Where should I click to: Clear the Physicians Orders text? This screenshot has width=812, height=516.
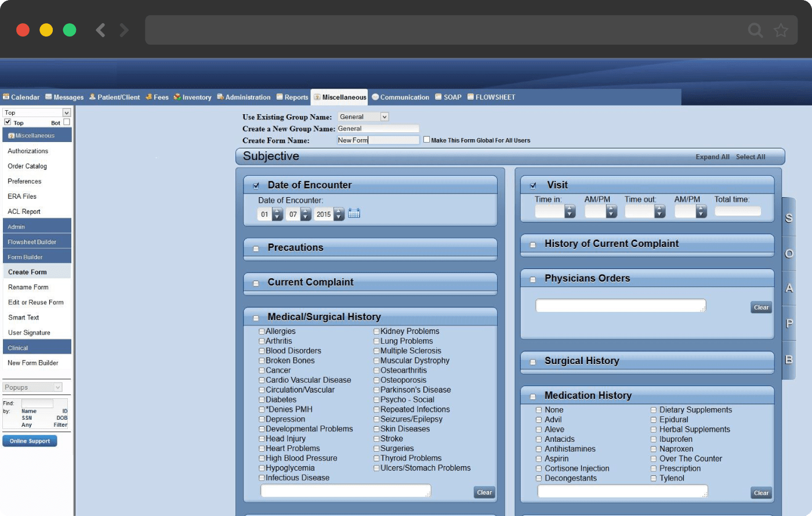click(761, 307)
